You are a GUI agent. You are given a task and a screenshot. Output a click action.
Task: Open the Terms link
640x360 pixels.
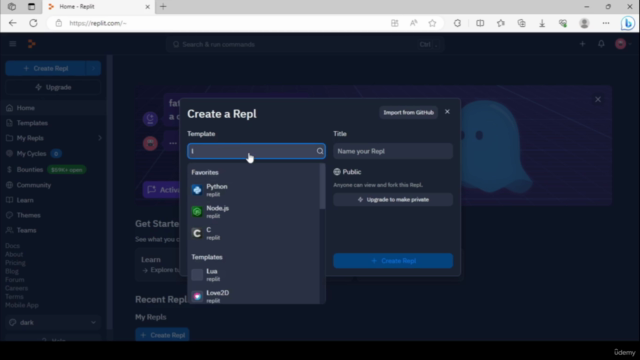coord(14,297)
